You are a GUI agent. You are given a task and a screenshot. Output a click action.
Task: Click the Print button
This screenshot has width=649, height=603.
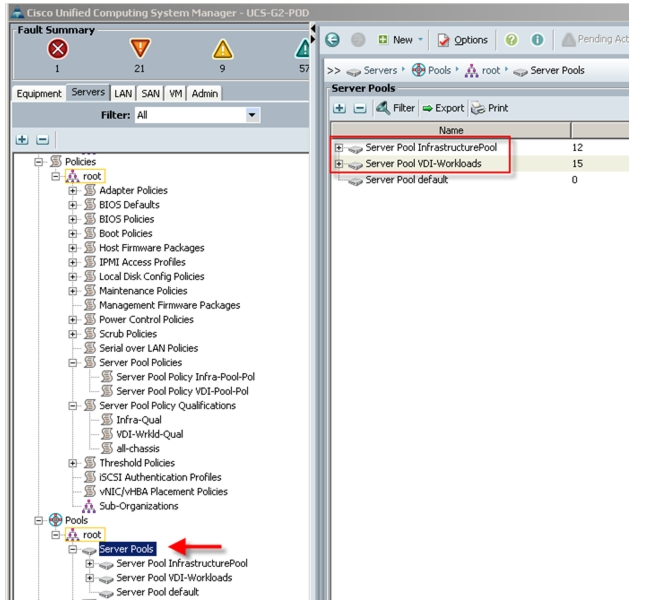point(490,108)
